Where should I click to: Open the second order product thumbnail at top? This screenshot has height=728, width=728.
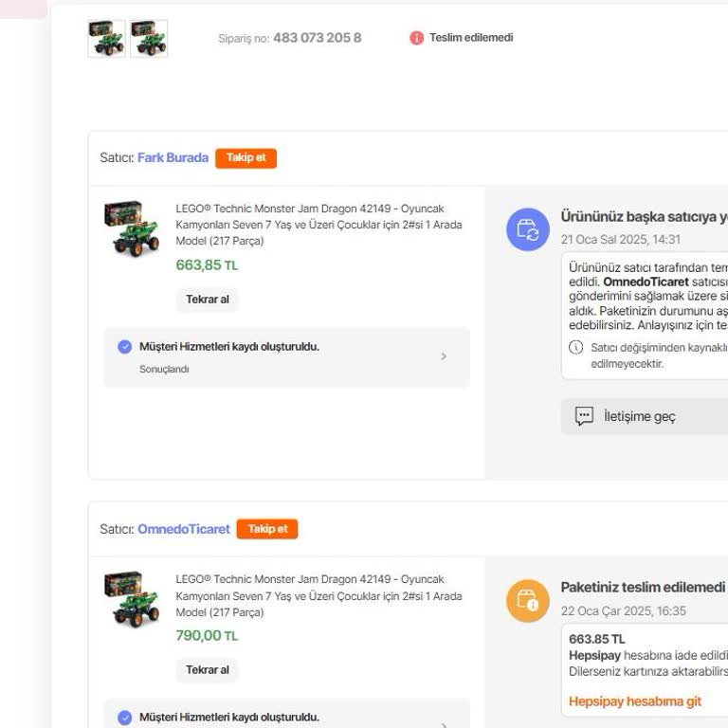tap(149, 39)
